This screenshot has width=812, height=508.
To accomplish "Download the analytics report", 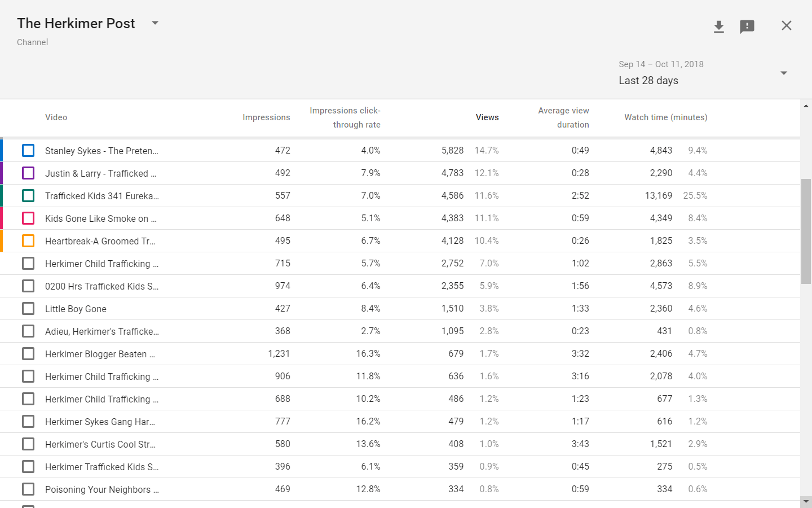I will coord(718,27).
